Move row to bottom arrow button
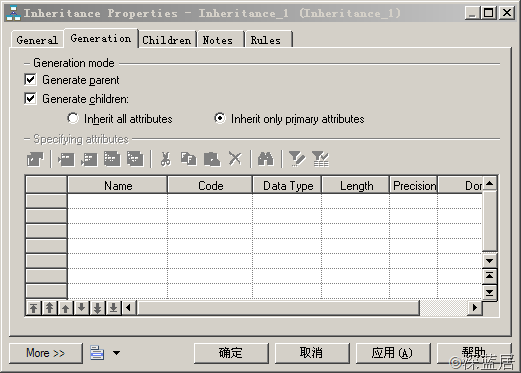The width and height of the screenshot is (521, 373). pyautogui.click(x=113, y=308)
